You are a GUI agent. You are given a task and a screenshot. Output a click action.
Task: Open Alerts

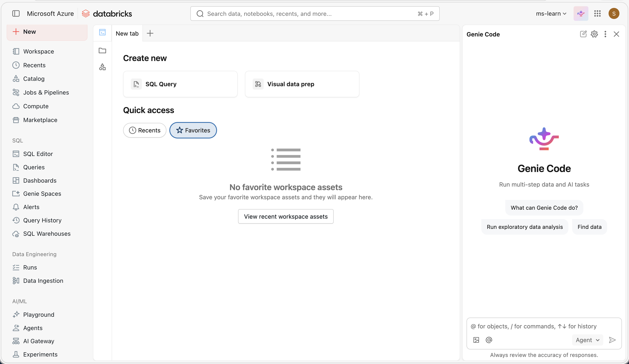tap(47, 207)
